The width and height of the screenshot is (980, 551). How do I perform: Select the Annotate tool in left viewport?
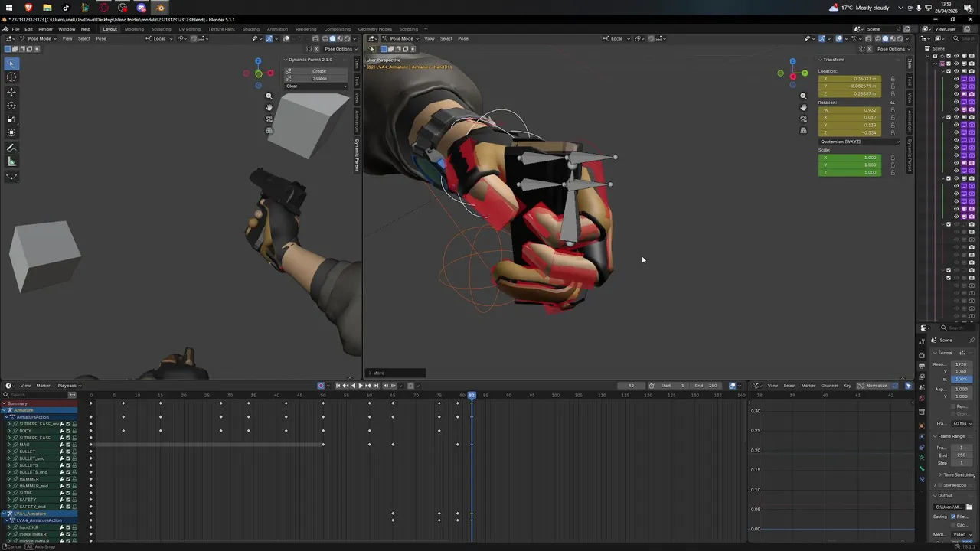pyautogui.click(x=11, y=148)
